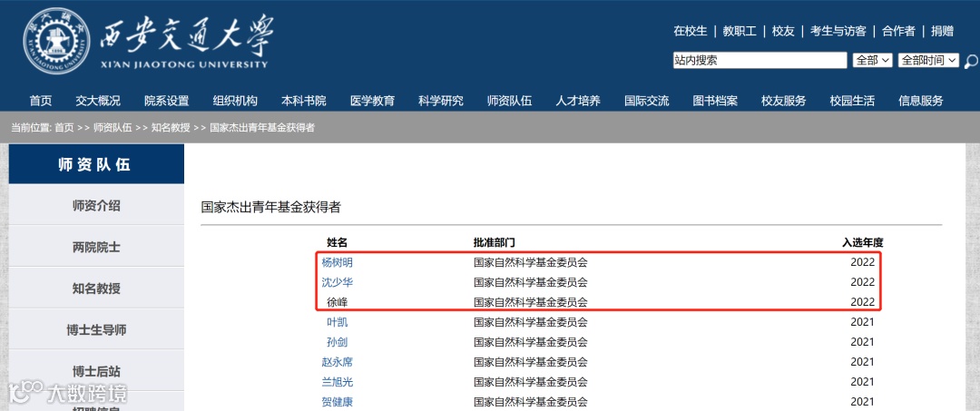Viewport: 980px width, 411px height.
Task: Click 首页 in the breadcrumb
Action: pos(64,127)
